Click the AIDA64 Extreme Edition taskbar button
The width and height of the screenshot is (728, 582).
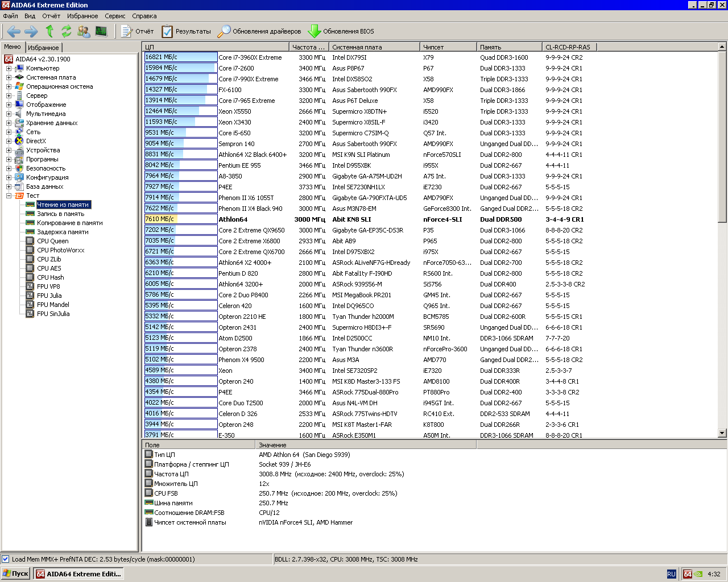[78, 573]
